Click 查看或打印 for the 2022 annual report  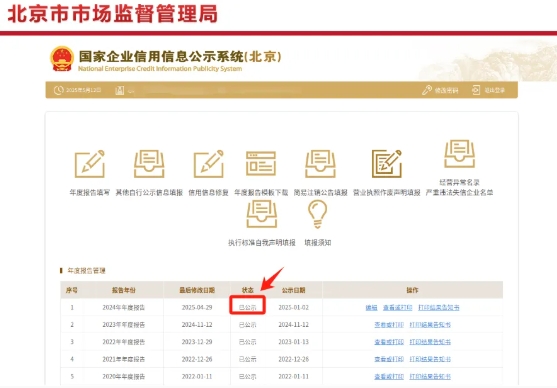click(389, 342)
